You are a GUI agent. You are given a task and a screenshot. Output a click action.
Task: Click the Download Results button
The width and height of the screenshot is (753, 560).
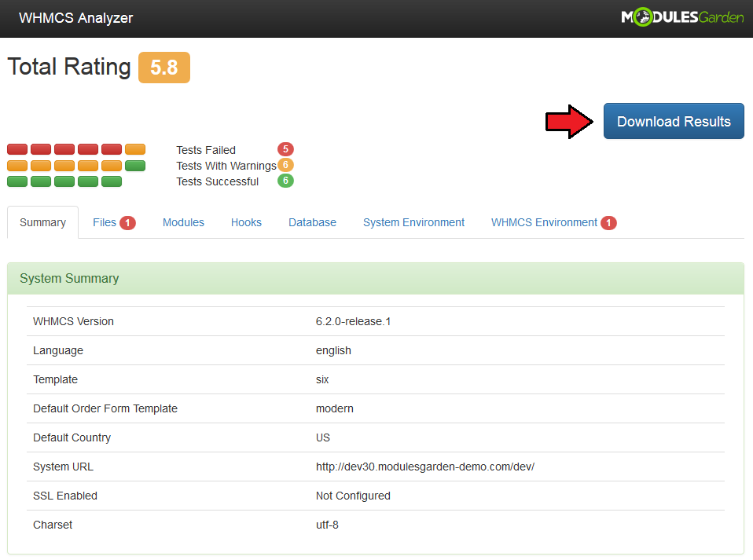coord(674,121)
